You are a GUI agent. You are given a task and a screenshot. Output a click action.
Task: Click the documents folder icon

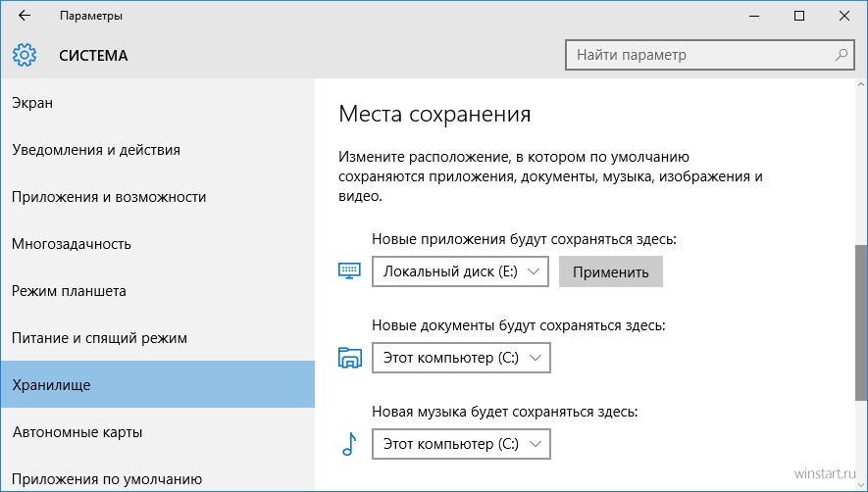coord(350,358)
